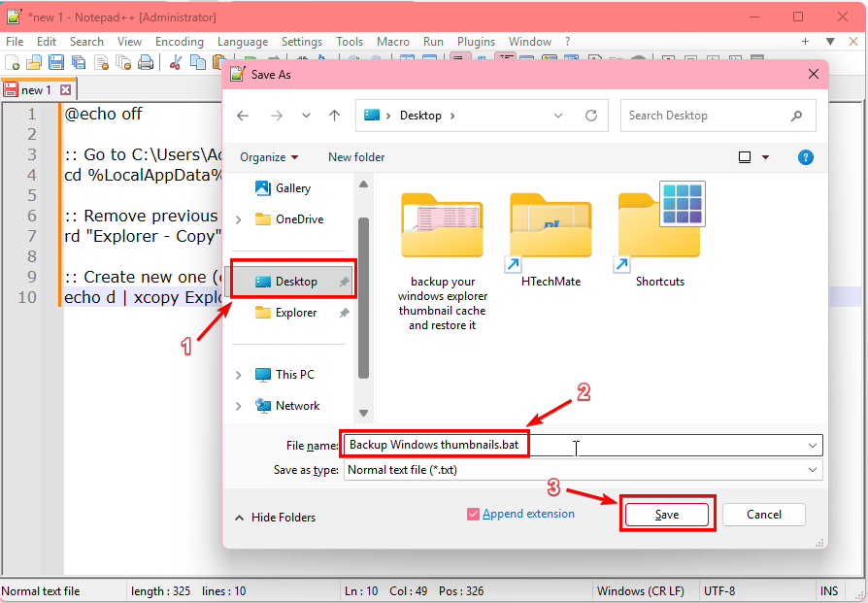Click the Refresh icon beside address bar
Screen dimensions: 868x603
[591, 116]
